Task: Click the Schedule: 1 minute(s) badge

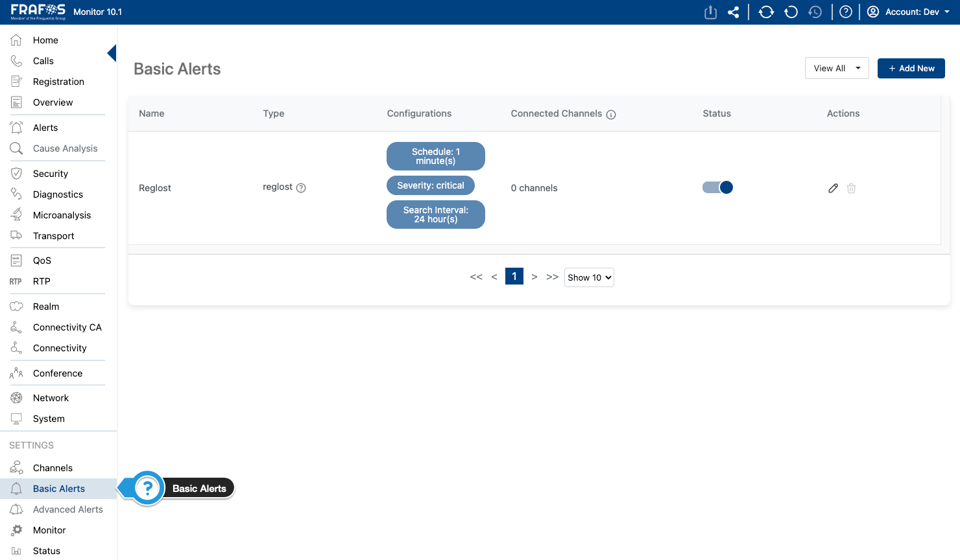Action: (436, 156)
